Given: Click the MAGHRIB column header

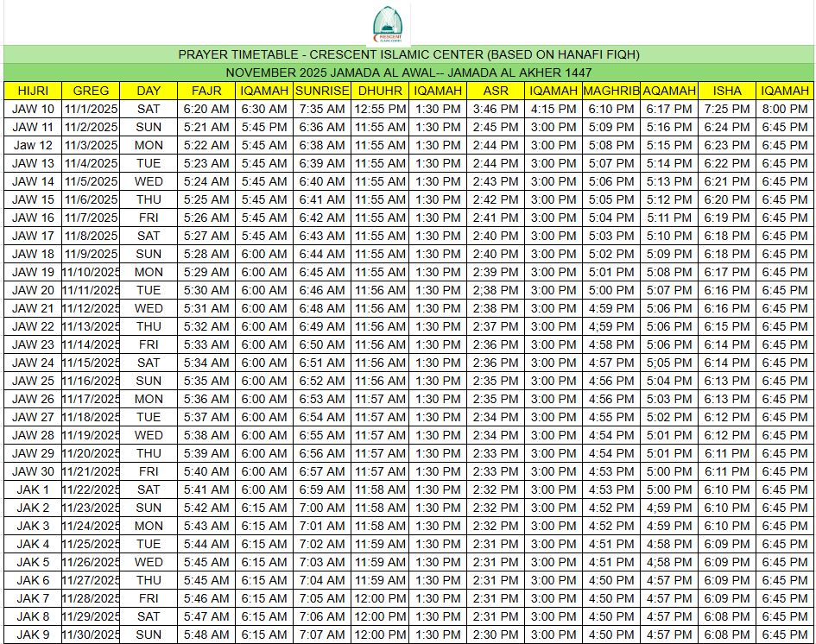Looking at the screenshot, I should [x=610, y=91].
